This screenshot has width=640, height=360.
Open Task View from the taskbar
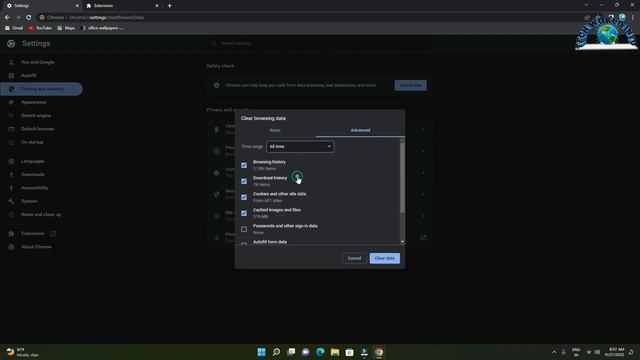coord(291,352)
